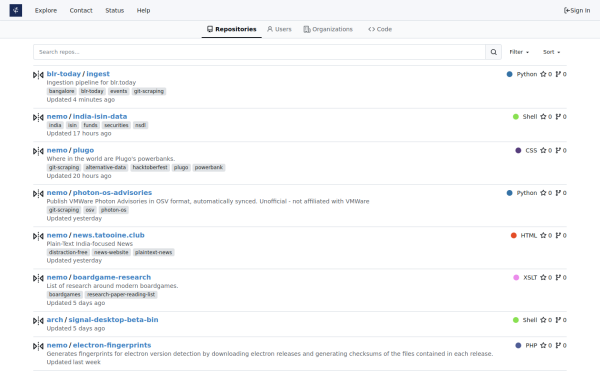600x375 pixels.
Task: Open the photon-os-advisories repository link
Action: (112, 192)
